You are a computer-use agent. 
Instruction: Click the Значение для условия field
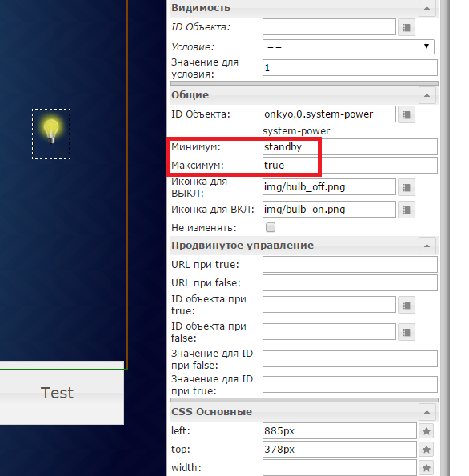pos(350,67)
